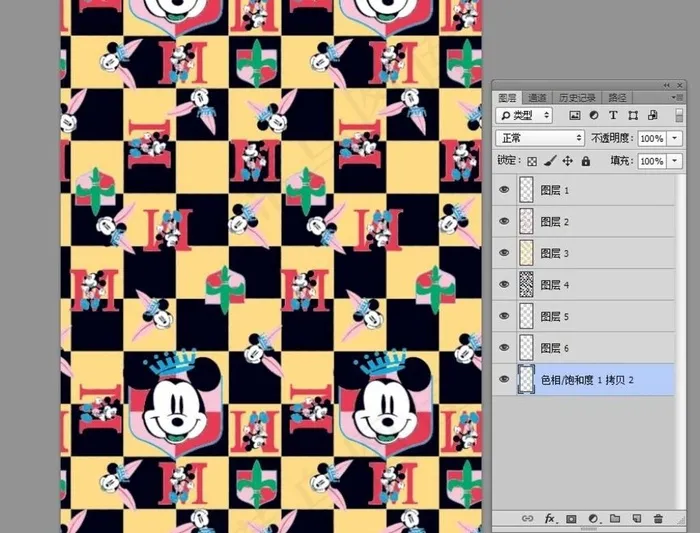This screenshot has height=533, width=700.
Task: Hide 图层 1 with eye icon
Action: coord(504,189)
